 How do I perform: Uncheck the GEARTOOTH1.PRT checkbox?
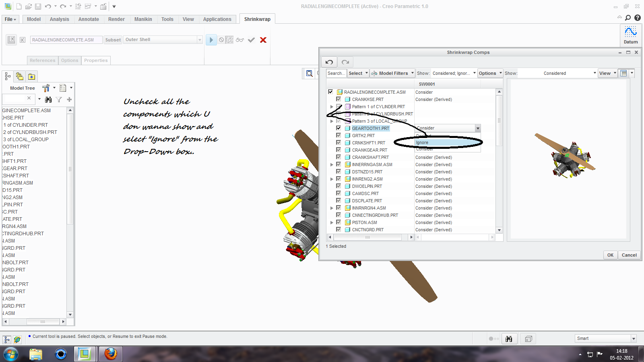[339, 128]
